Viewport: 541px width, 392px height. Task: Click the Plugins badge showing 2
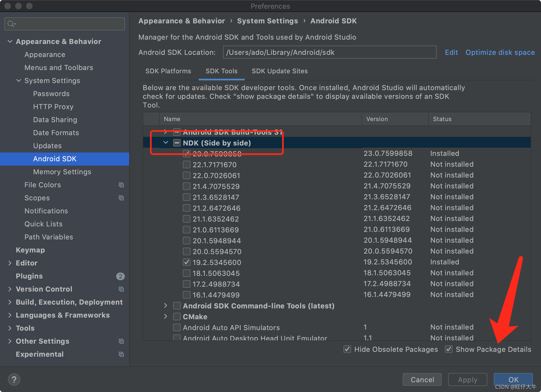(x=120, y=276)
